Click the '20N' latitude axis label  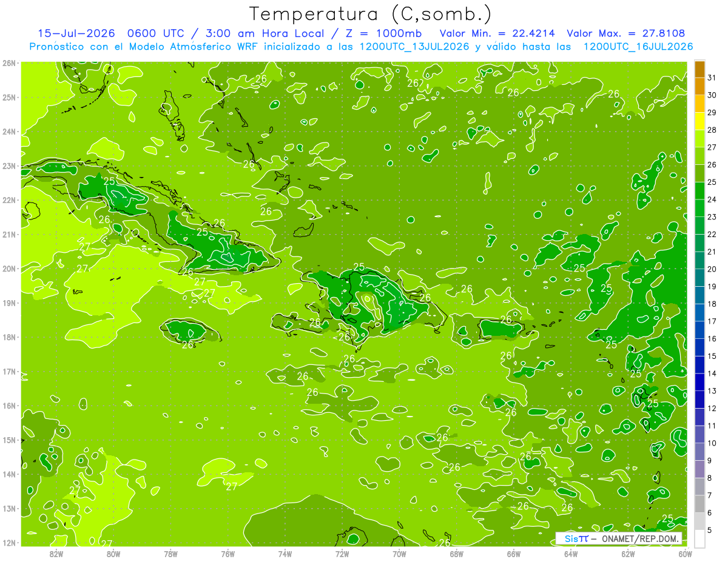pyautogui.click(x=9, y=269)
